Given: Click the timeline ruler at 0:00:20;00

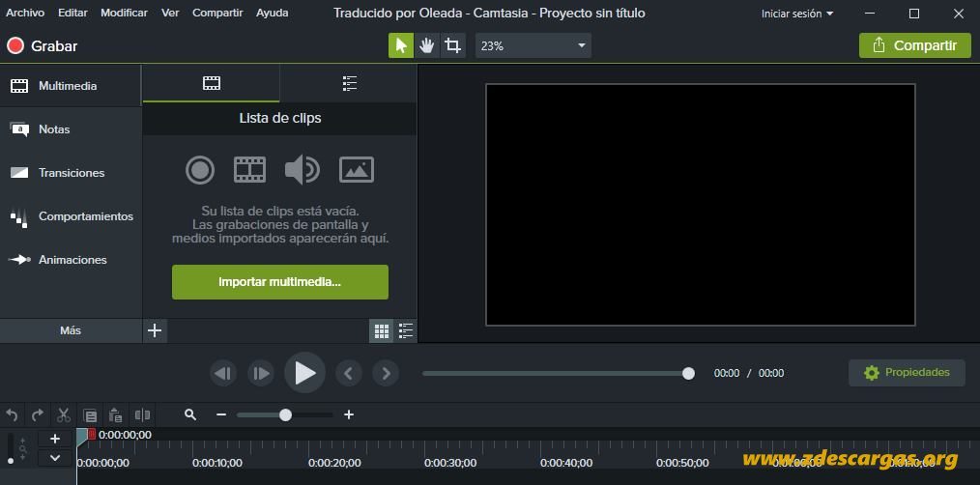Looking at the screenshot, I should pyautogui.click(x=334, y=463).
